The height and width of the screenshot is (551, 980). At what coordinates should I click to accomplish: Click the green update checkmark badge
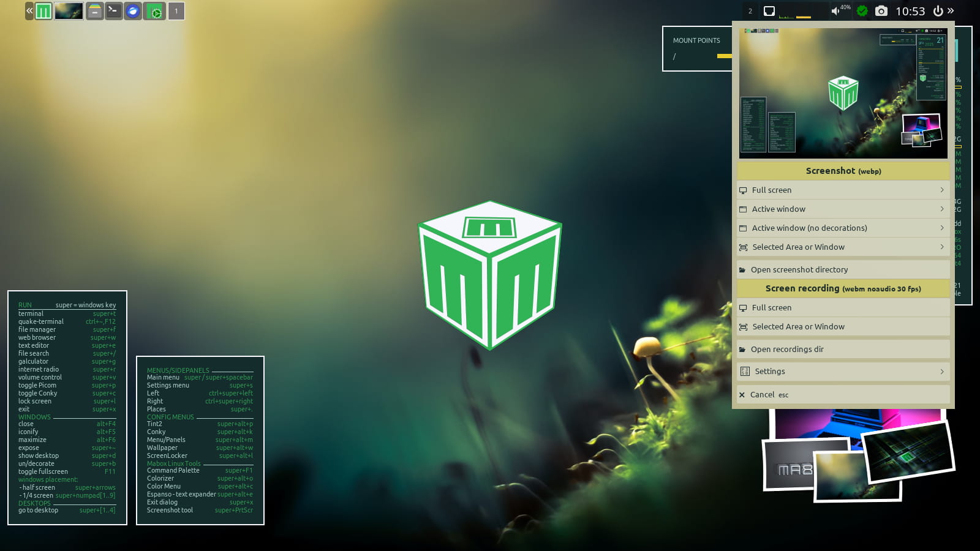pos(862,11)
